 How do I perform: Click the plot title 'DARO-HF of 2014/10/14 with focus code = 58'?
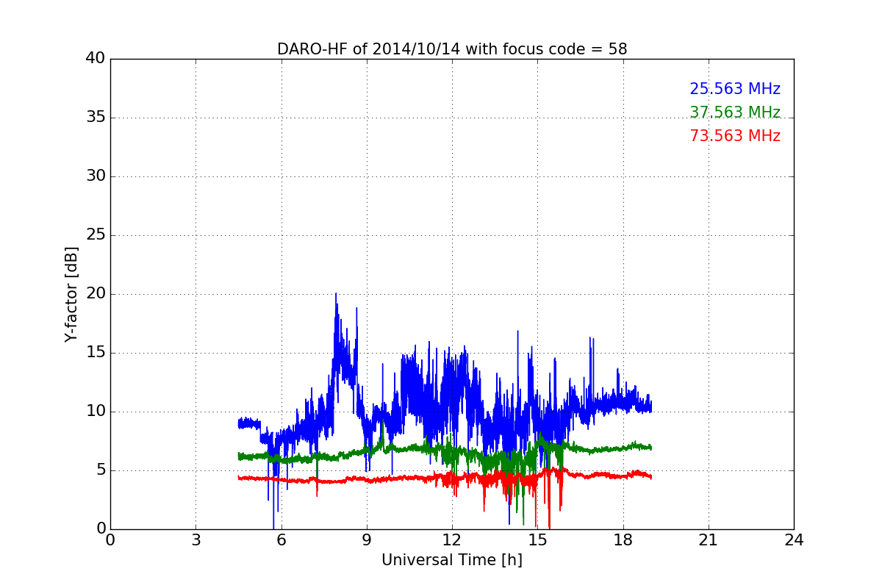coord(452,49)
